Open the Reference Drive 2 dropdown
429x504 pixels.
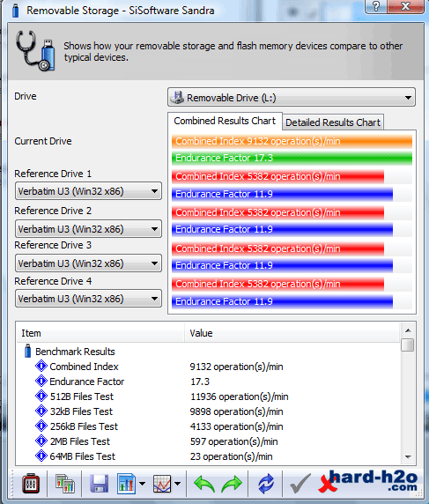tap(88, 229)
